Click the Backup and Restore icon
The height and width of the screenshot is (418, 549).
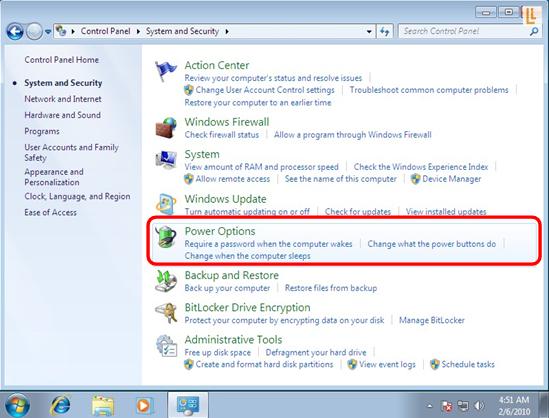166,281
